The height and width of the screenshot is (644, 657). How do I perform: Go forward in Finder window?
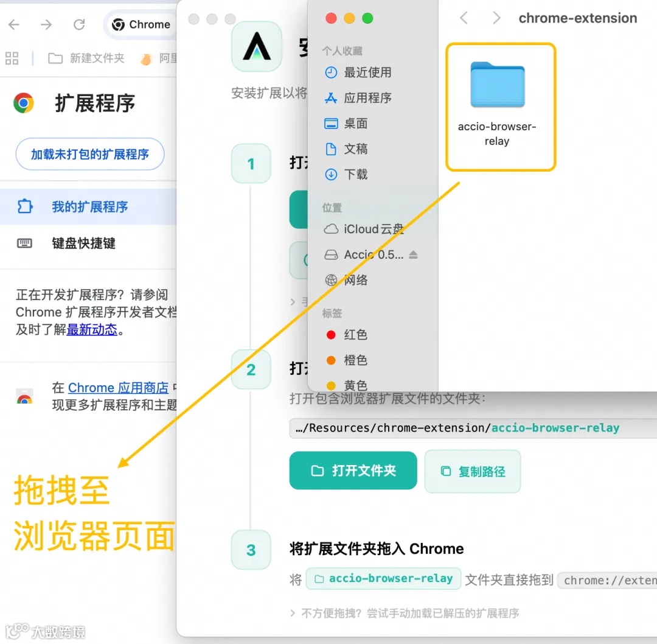[496, 18]
